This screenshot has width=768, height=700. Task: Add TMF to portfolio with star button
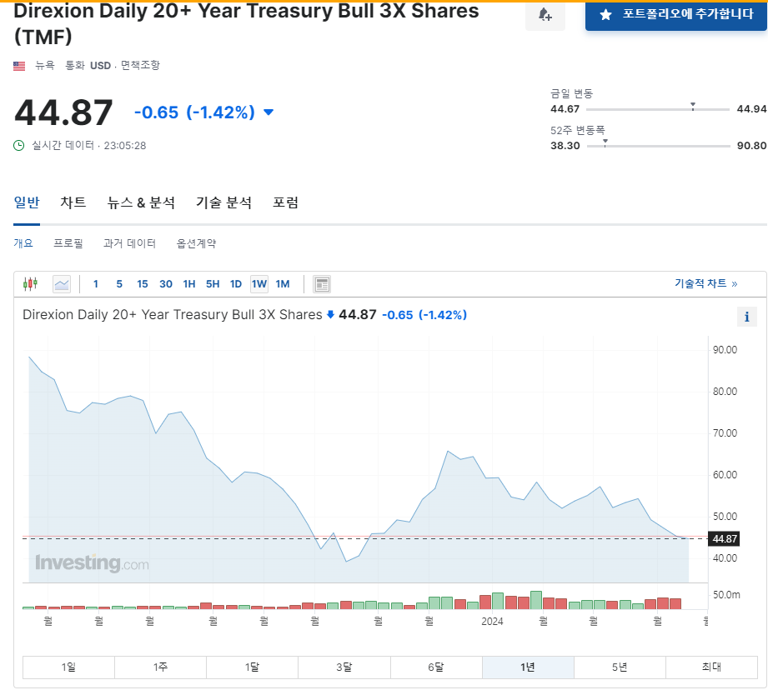(676, 15)
